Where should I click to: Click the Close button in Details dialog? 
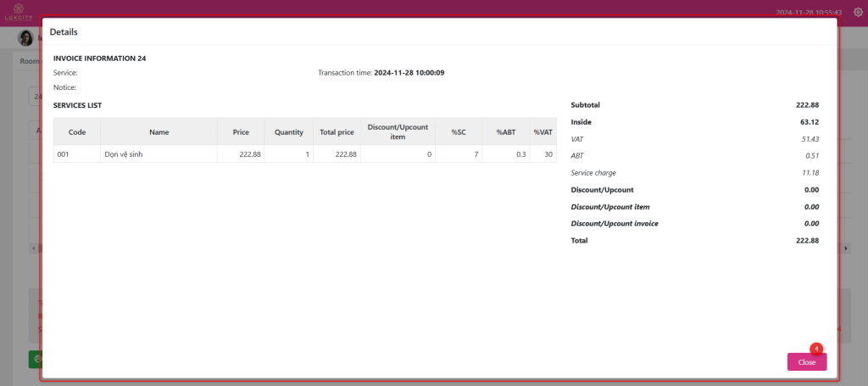point(806,362)
